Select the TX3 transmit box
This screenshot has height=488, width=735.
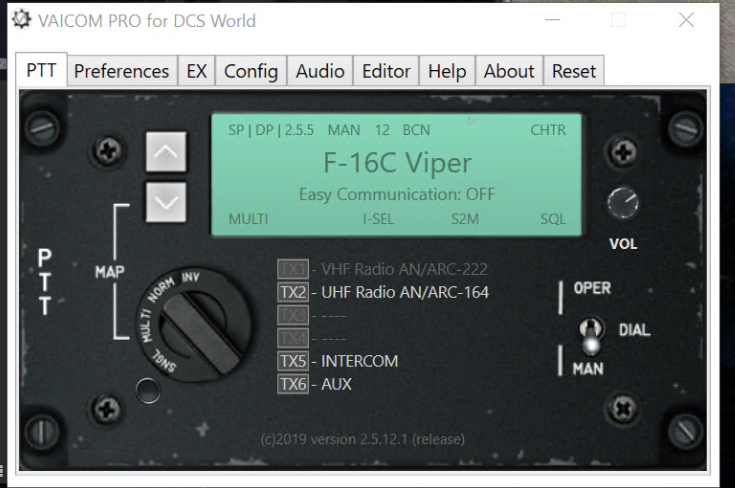[x=292, y=315]
